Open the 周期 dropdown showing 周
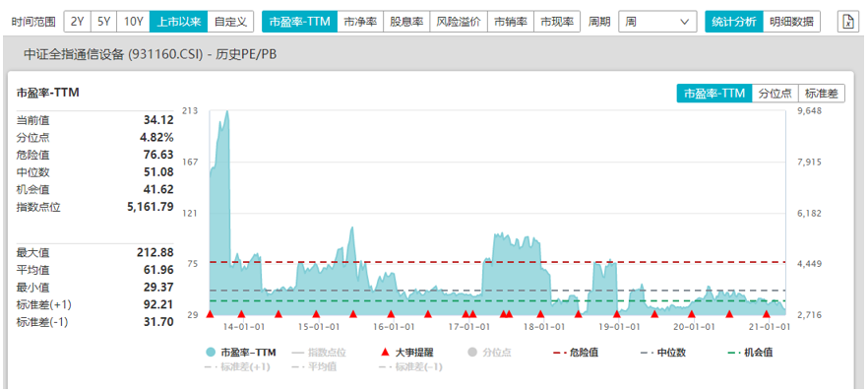 [x=657, y=22]
